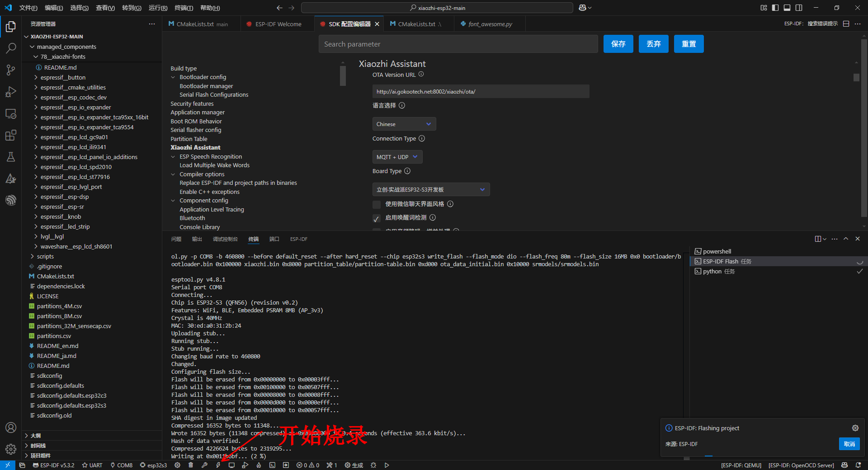Click 取消 to cancel flashing
This screenshot has height=470, width=868.
tap(849, 444)
